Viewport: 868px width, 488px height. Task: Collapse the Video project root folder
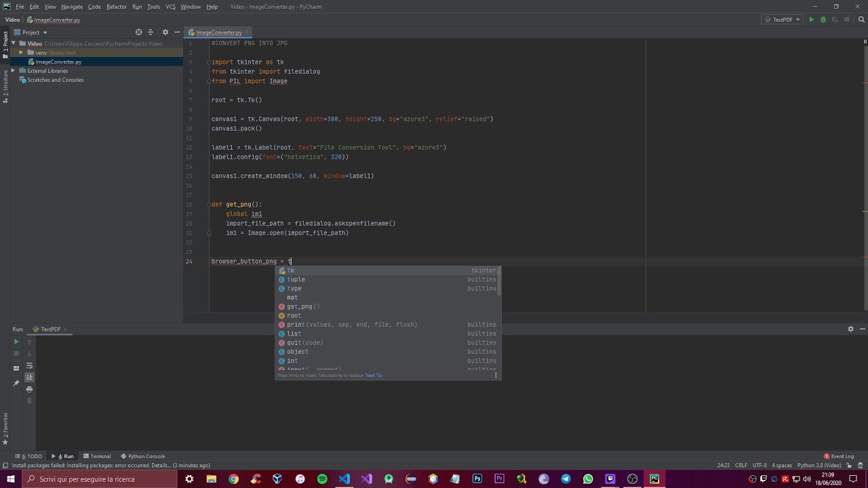pyautogui.click(x=13, y=43)
